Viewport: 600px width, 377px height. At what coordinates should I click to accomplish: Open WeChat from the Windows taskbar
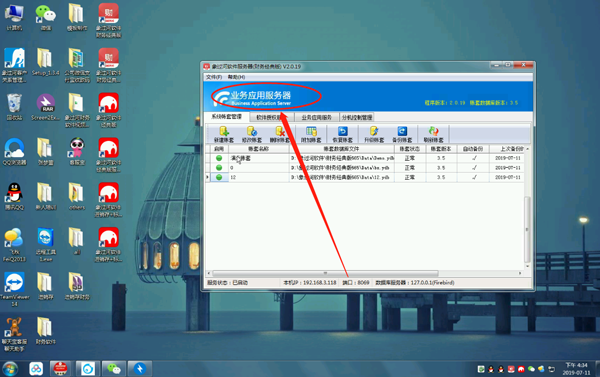click(114, 369)
